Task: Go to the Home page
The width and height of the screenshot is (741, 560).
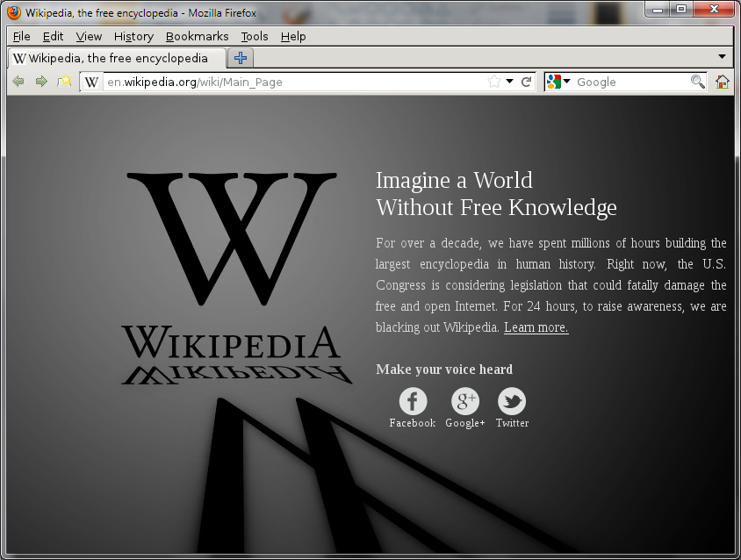Action: tap(722, 82)
